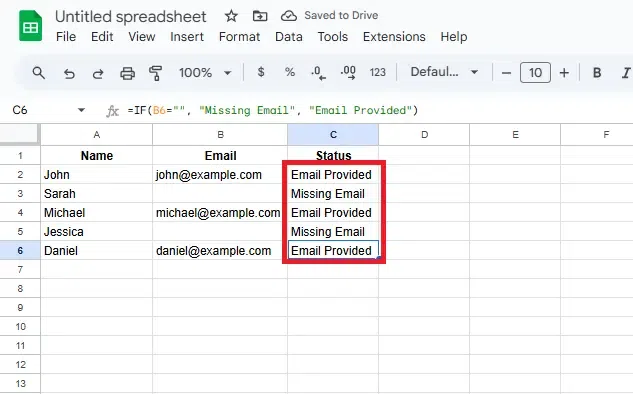
Task: Undo the last action
Action: click(x=69, y=73)
